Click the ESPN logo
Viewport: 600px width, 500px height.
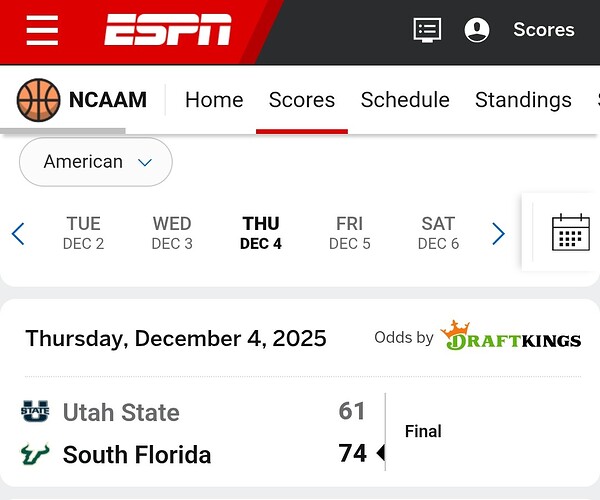(168, 31)
